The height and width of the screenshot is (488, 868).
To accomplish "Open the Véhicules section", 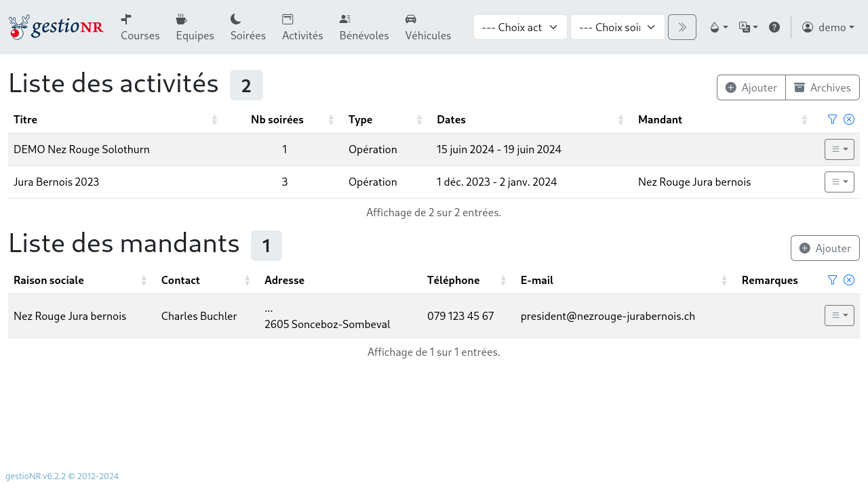I will tap(428, 27).
